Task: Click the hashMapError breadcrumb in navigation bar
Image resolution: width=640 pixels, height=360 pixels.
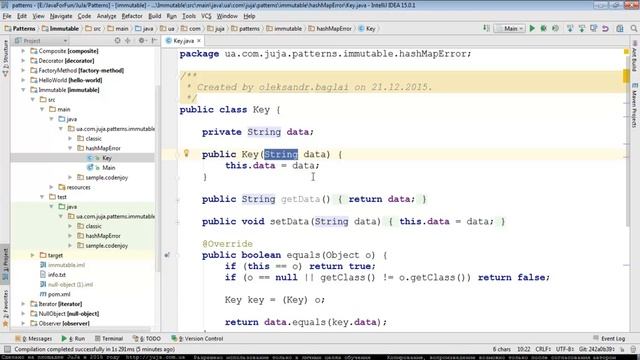Action: coord(330,29)
